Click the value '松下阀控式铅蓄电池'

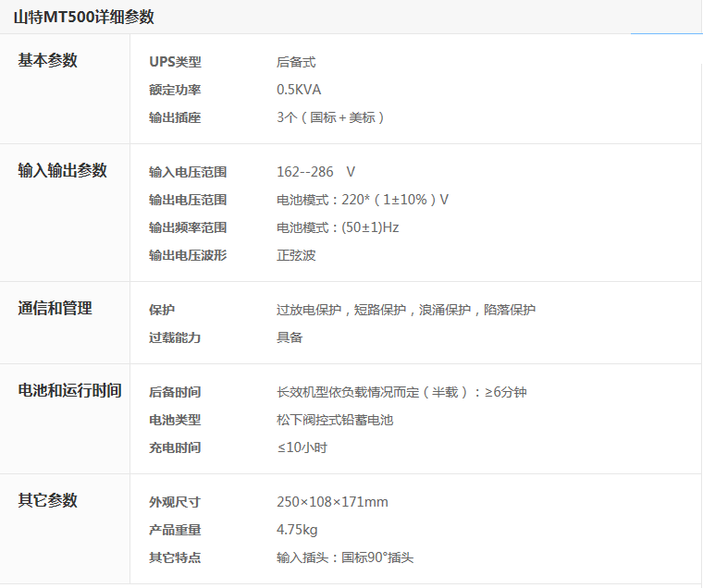(x=335, y=420)
